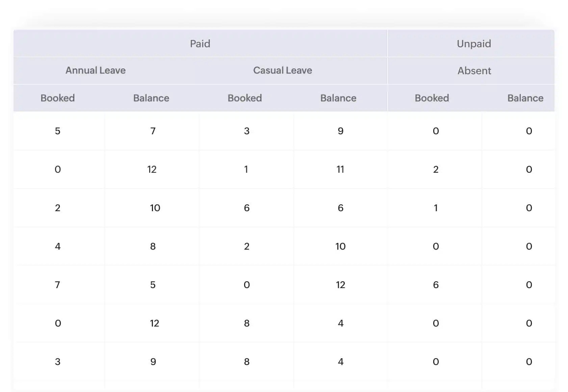
Task: Select the Casual Leave balance cell showing 11
Action: point(340,169)
